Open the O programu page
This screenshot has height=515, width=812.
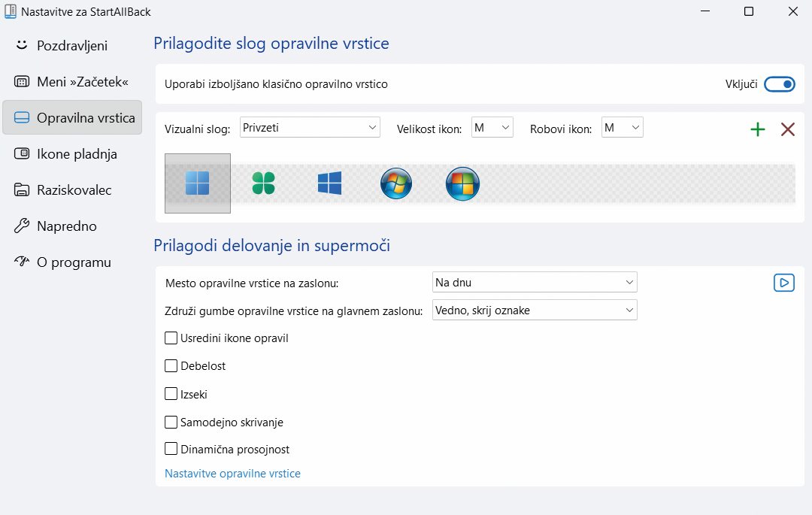coord(72,262)
